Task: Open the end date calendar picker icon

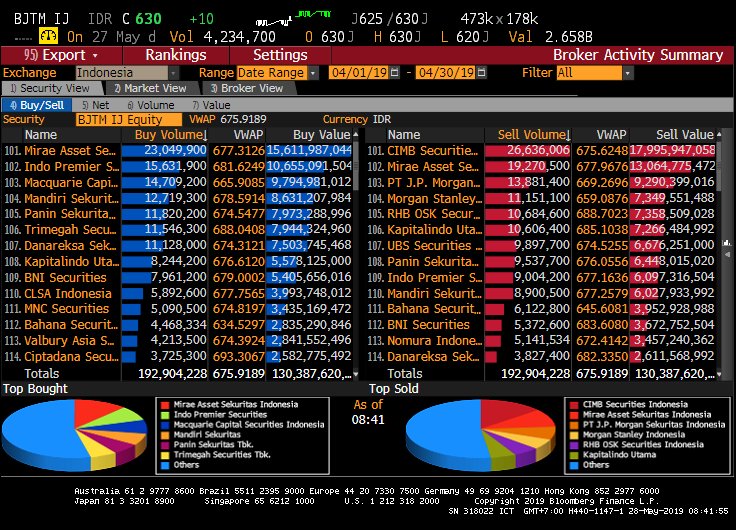Action: click(481, 73)
